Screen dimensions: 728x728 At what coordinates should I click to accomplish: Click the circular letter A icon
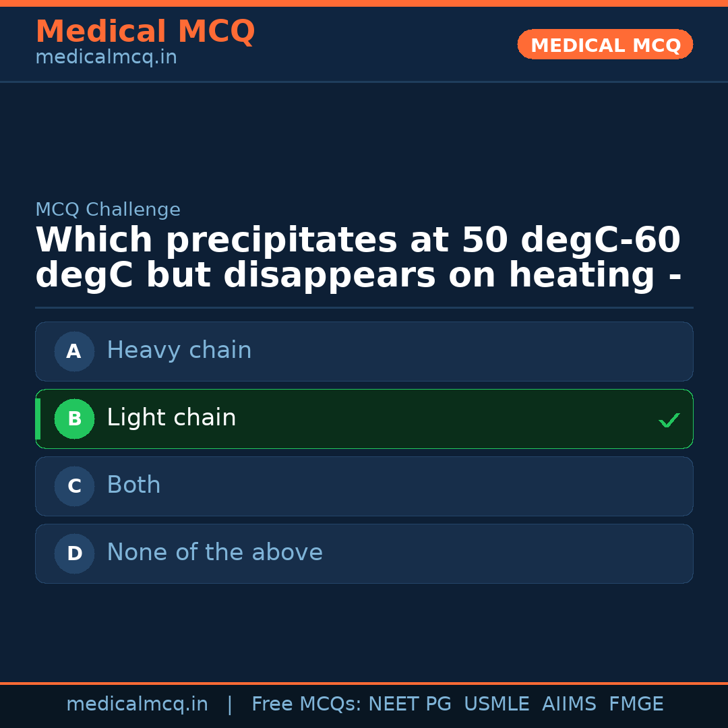click(x=74, y=351)
